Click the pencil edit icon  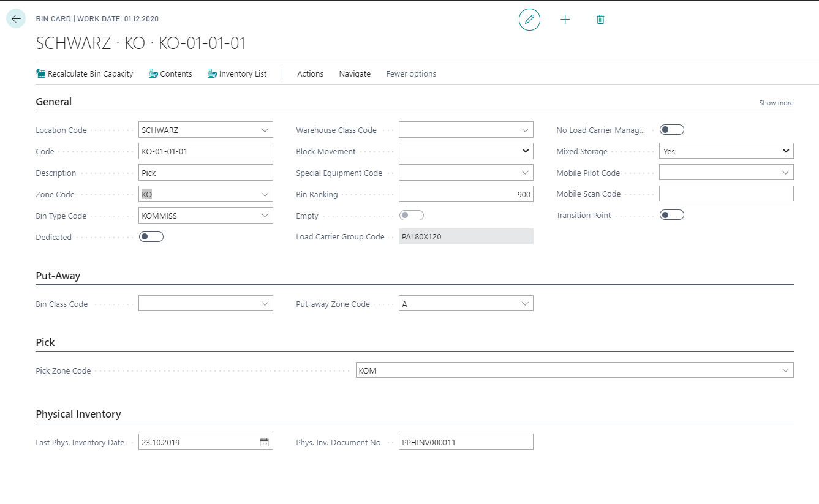[x=529, y=20]
